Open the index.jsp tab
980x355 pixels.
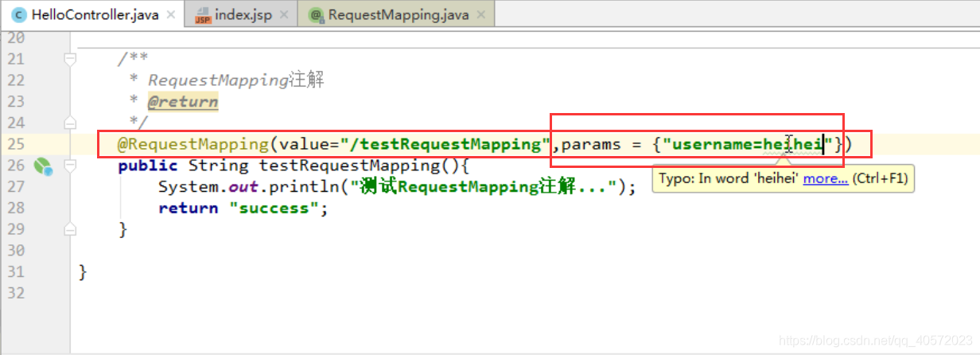(x=241, y=14)
